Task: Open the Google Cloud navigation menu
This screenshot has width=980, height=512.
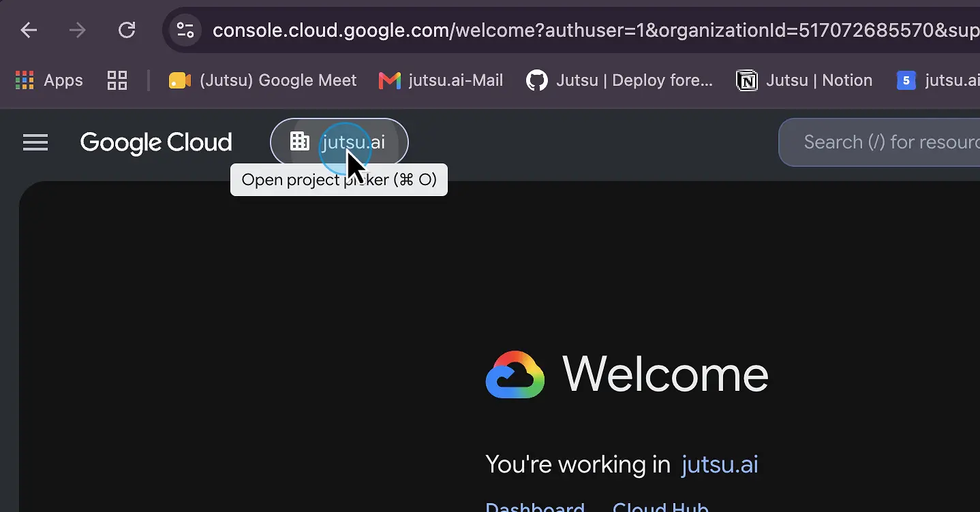Action: pyautogui.click(x=35, y=142)
